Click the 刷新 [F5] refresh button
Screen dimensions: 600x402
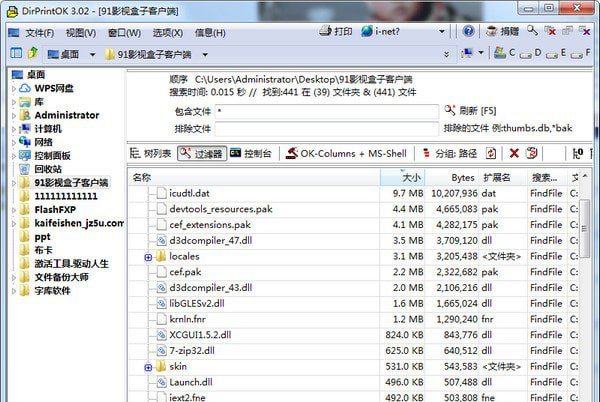click(x=470, y=111)
